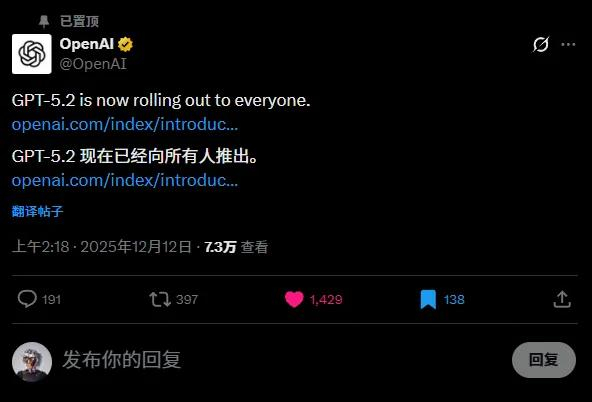Click the 回复 reply button
Viewport: 592px width, 402px height.
(x=544, y=360)
